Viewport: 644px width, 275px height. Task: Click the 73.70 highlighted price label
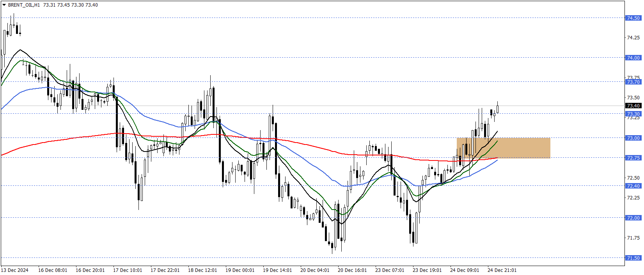point(633,82)
